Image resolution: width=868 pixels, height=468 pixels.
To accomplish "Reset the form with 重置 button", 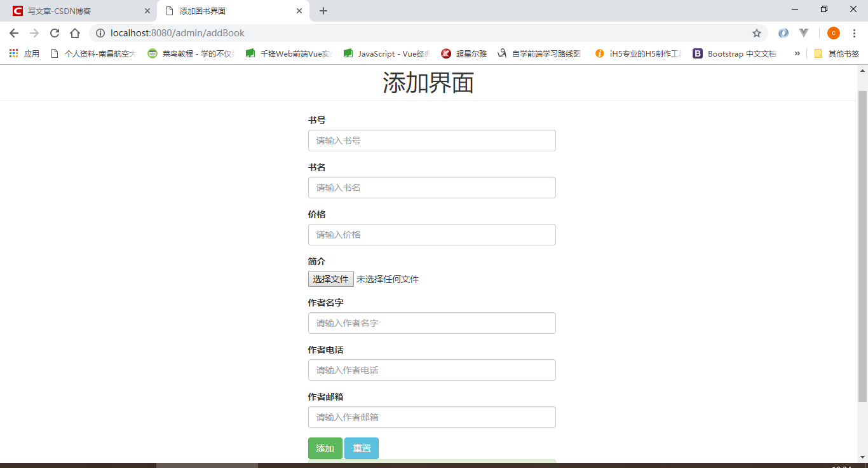I will (x=361, y=448).
